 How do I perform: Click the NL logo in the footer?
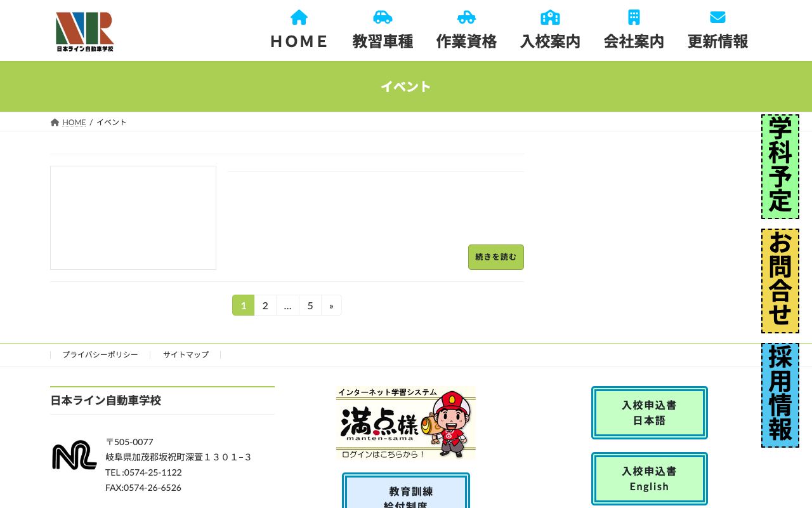pyautogui.click(x=74, y=455)
